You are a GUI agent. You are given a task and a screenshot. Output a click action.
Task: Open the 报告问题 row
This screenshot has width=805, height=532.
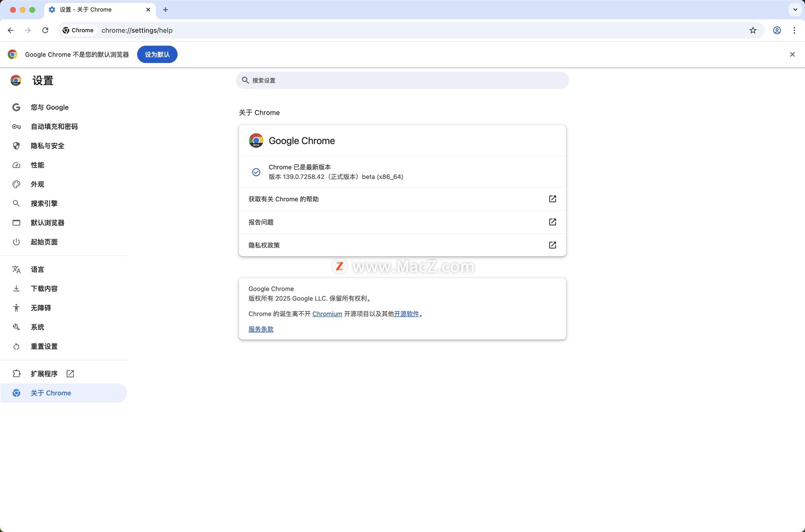[x=402, y=222]
